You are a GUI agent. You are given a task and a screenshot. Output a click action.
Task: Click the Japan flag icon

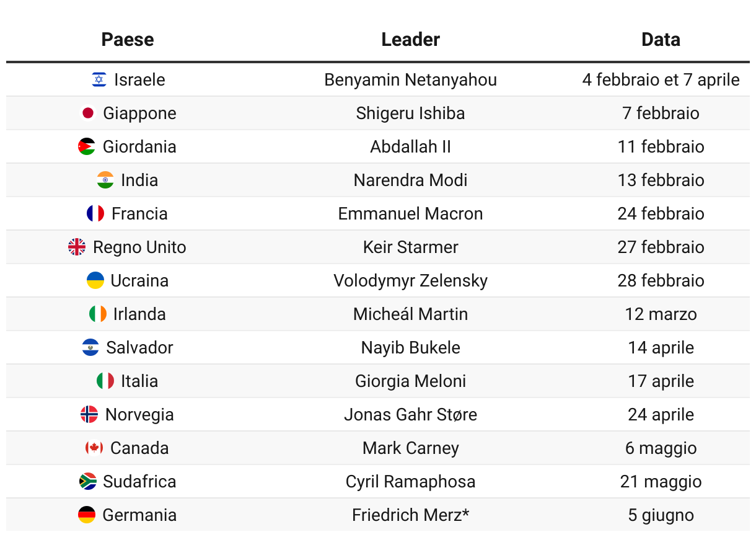click(88, 113)
